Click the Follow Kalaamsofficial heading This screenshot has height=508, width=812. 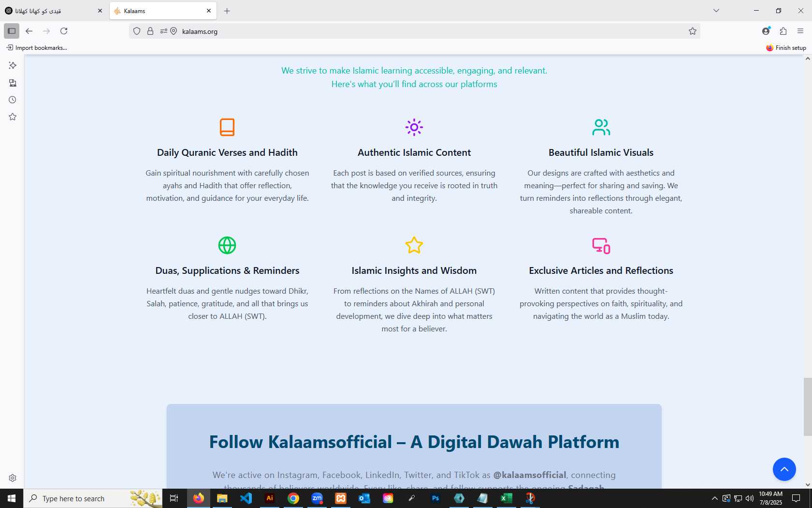(414, 442)
